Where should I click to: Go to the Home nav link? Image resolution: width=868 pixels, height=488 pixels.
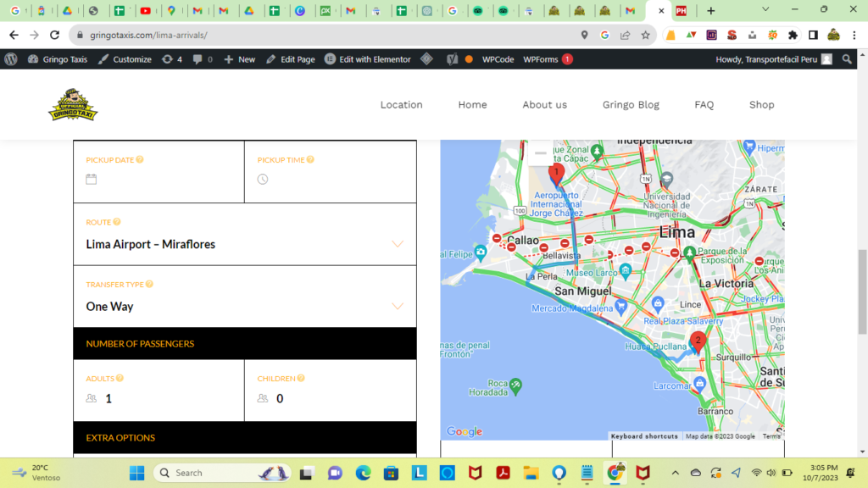coord(472,104)
